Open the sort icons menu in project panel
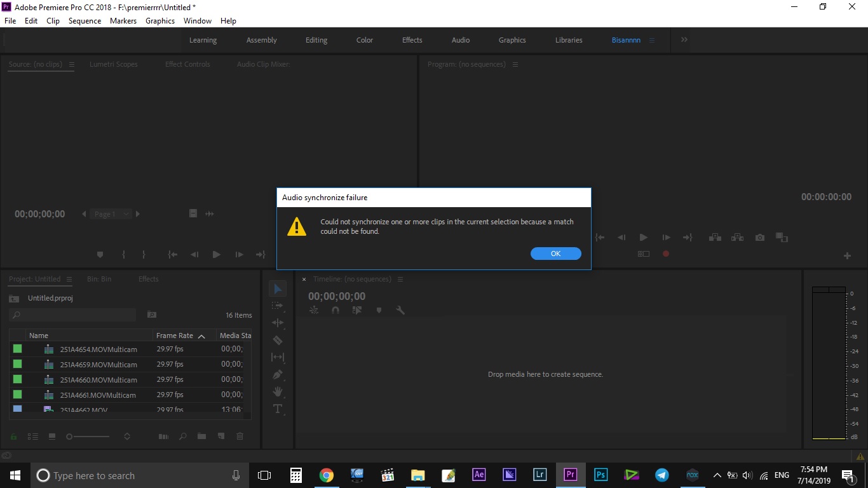Viewport: 868px width, 488px height. tap(127, 437)
